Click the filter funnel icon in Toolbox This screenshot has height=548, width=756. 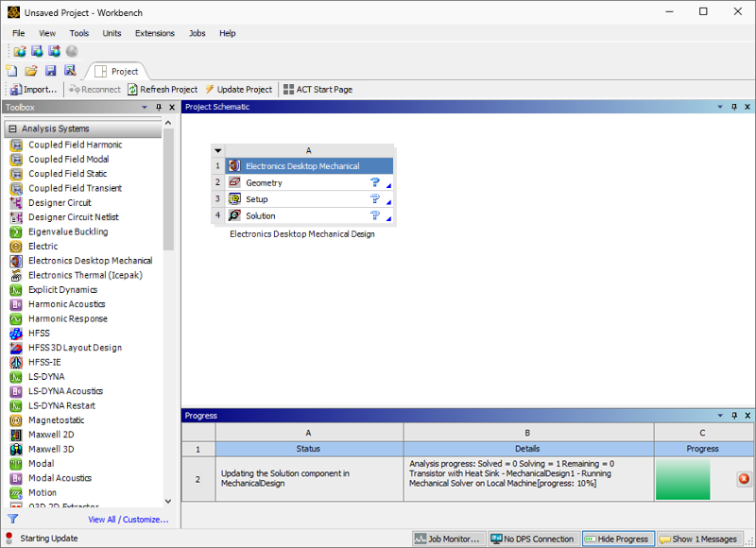[x=12, y=519]
